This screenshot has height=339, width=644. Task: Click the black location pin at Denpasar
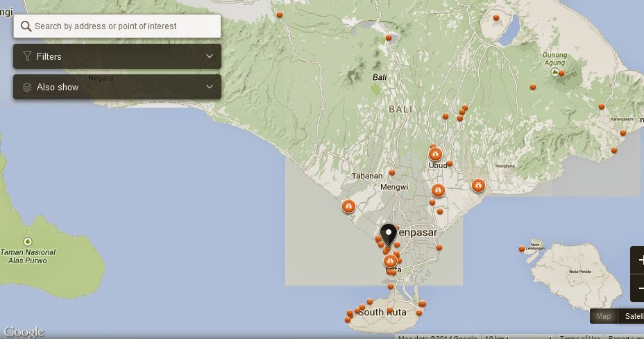click(389, 235)
